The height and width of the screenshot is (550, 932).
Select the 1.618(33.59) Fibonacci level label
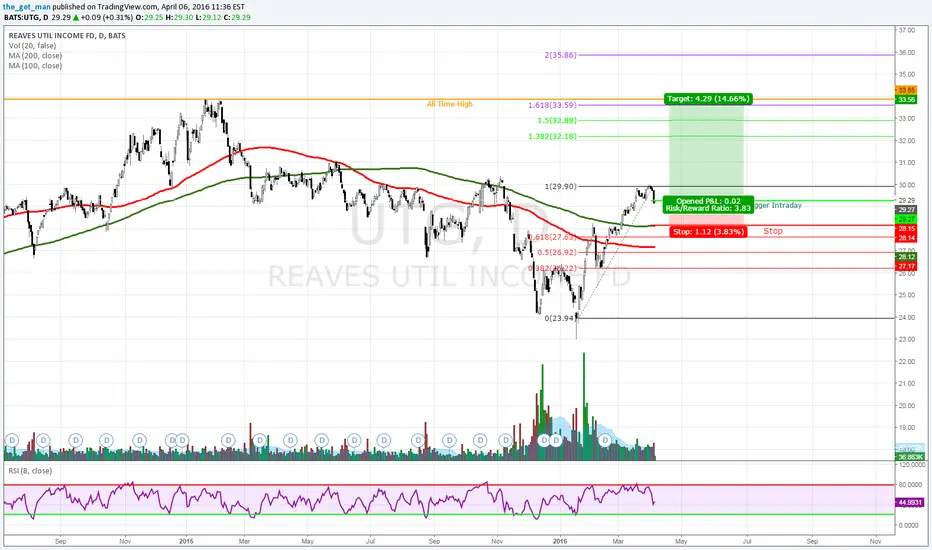[552, 105]
